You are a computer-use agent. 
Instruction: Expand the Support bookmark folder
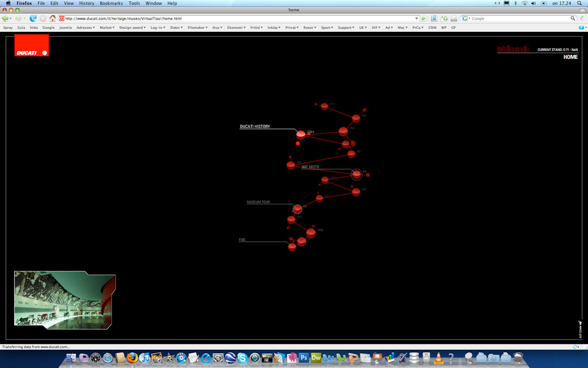point(346,27)
